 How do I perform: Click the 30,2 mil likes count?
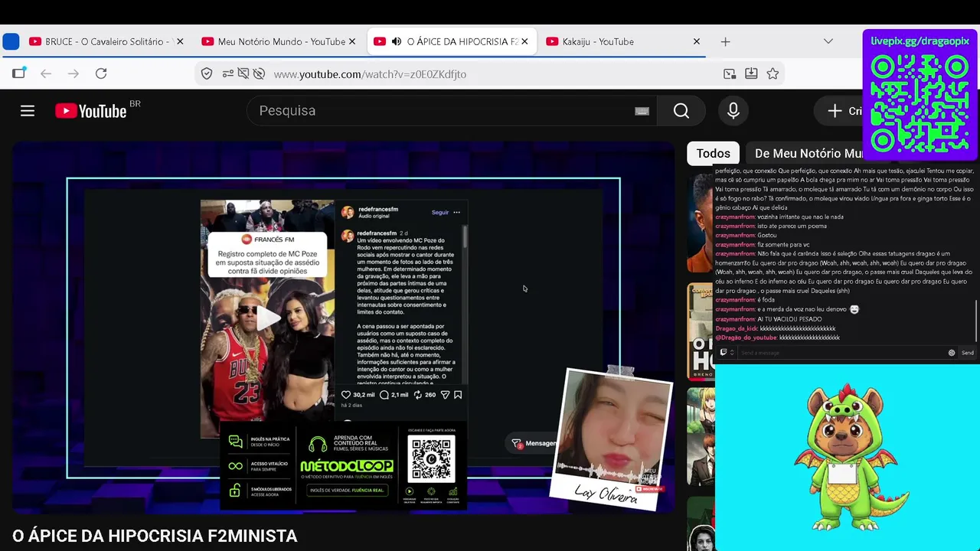[364, 395]
